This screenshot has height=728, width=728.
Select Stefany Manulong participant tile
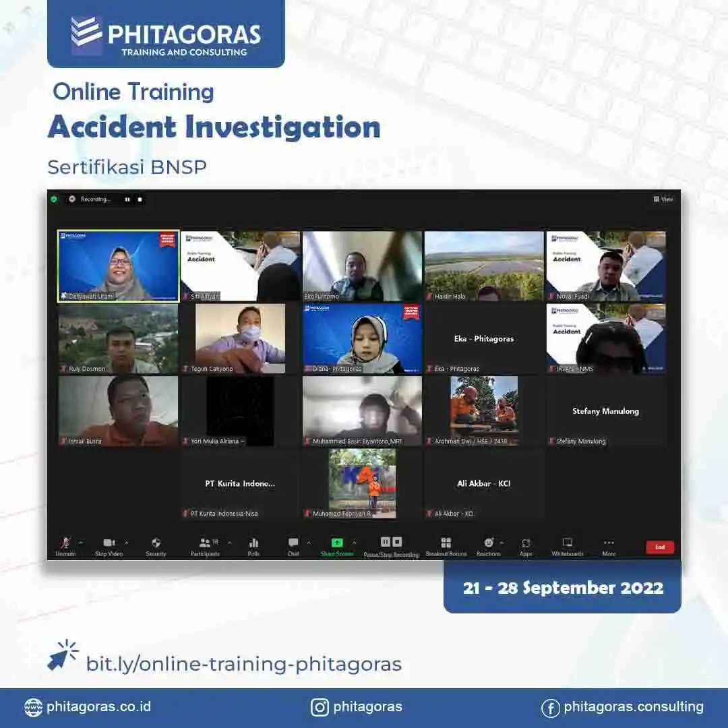coord(606,411)
